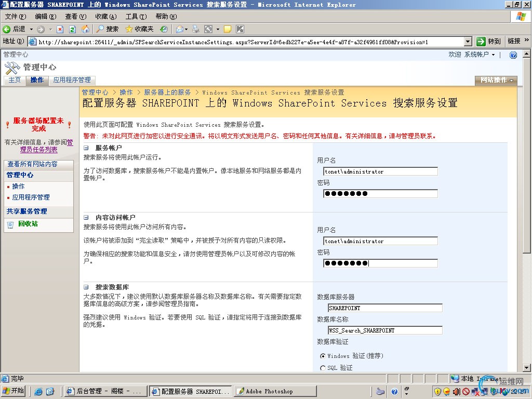
Task: Click the vertical scrollbar up arrow
Action: (527, 54)
